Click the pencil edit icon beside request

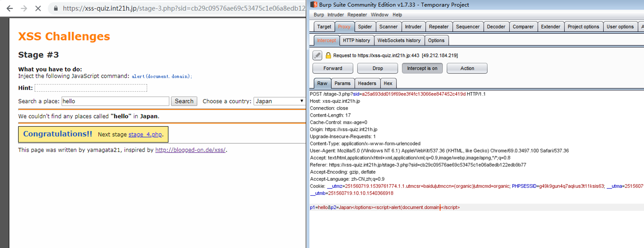(x=317, y=55)
